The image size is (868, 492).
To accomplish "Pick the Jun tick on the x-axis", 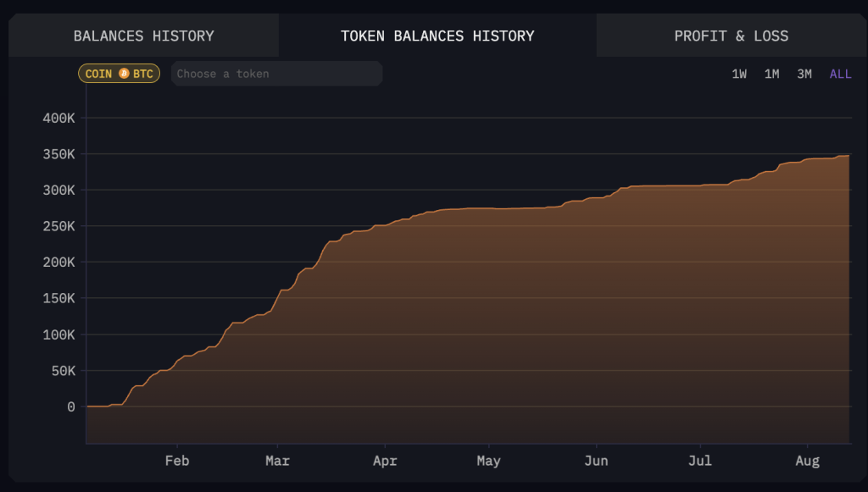I will tap(596, 461).
